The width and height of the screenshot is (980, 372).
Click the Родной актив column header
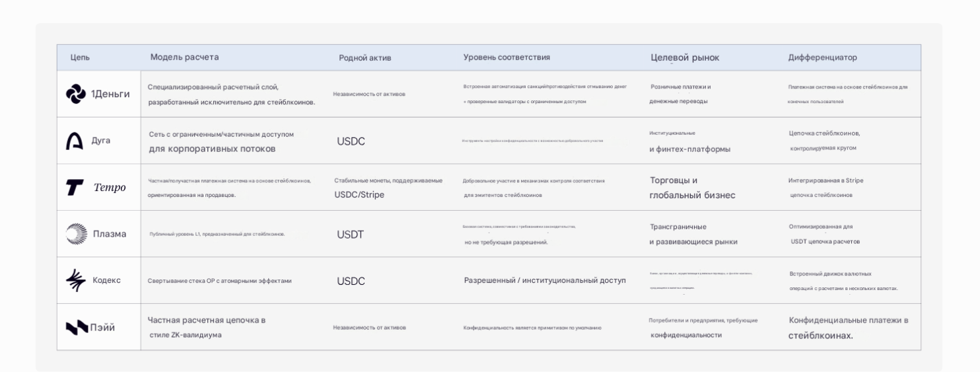tap(365, 58)
